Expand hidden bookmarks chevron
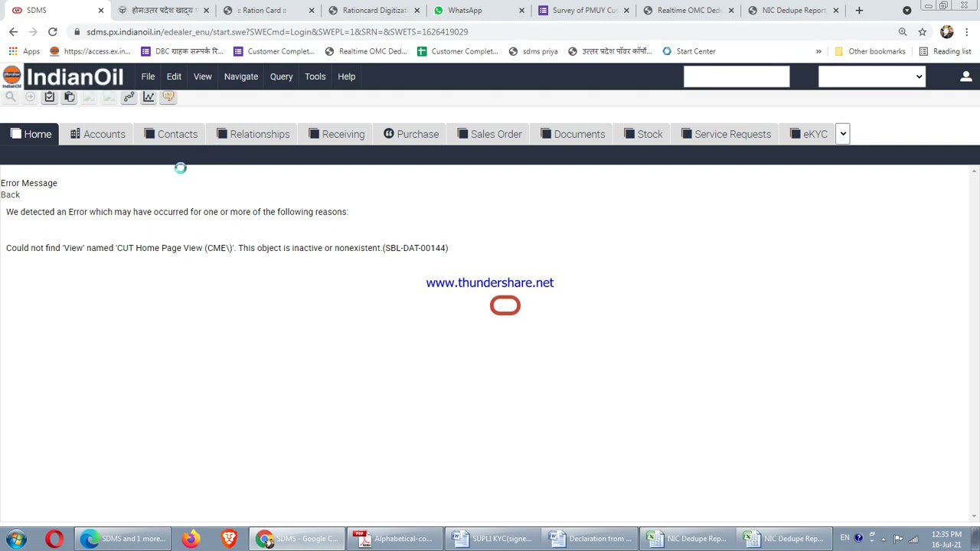980x551 pixels. click(818, 51)
